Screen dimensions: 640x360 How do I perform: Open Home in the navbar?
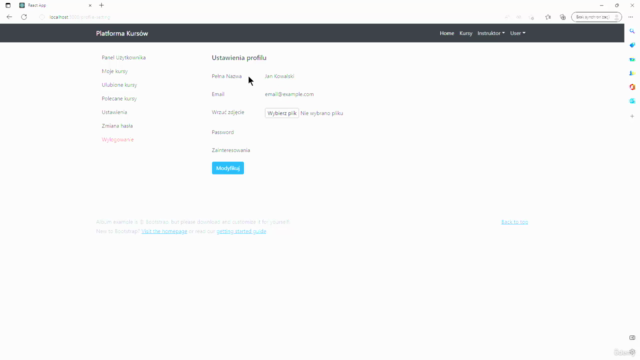[447, 33]
